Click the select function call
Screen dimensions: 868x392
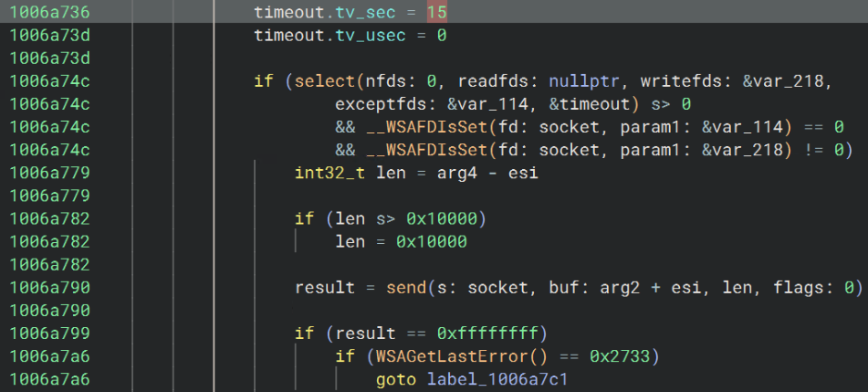(x=325, y=81)
